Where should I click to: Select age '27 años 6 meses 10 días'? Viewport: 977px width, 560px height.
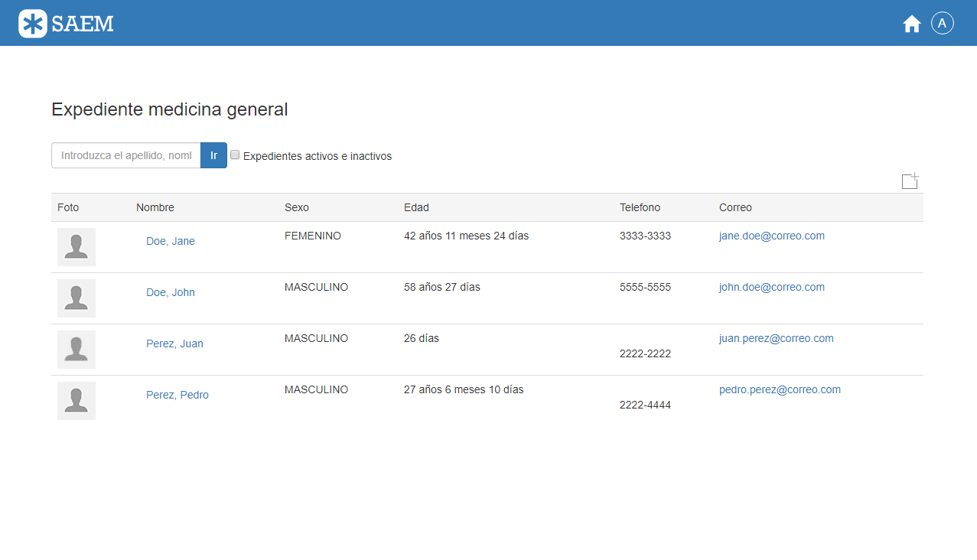tap(464, 389)
